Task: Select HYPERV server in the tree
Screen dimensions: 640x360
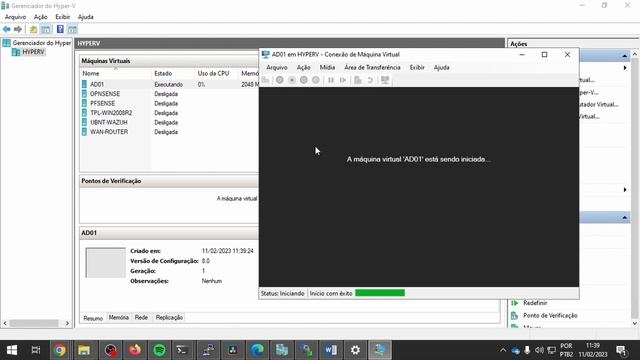Action: pyautogui.click(x=33, y=52)
